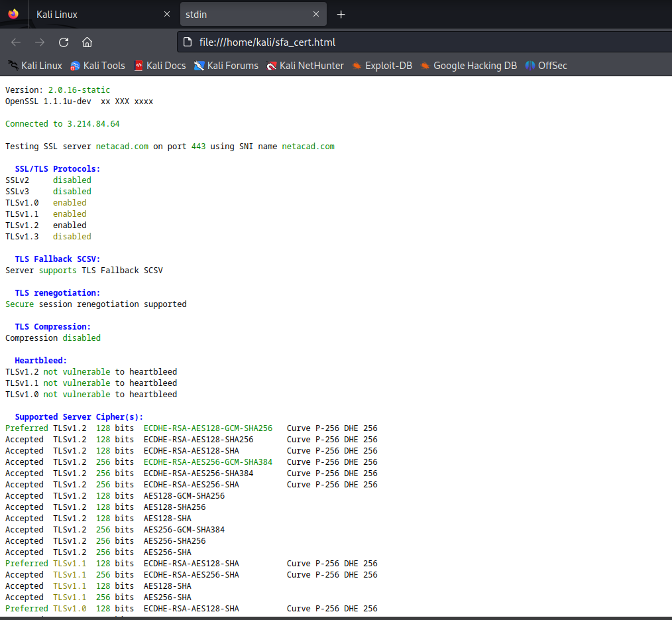Open the Kali Forums bookmark
672x620 pixels.
click(x=226, y=66)
